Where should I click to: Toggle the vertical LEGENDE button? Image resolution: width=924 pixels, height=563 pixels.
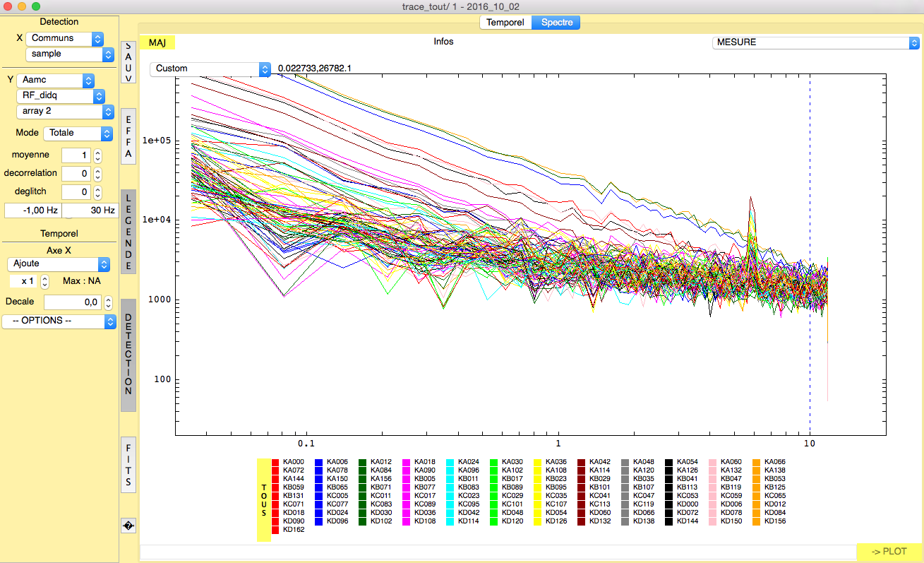coord(128,231)
